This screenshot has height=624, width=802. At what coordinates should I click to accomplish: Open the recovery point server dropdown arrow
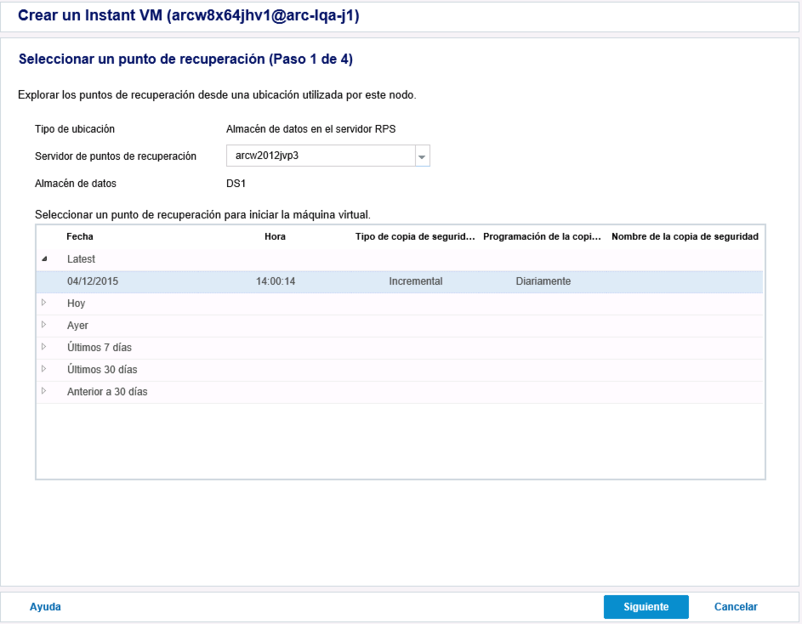point(422,156)
